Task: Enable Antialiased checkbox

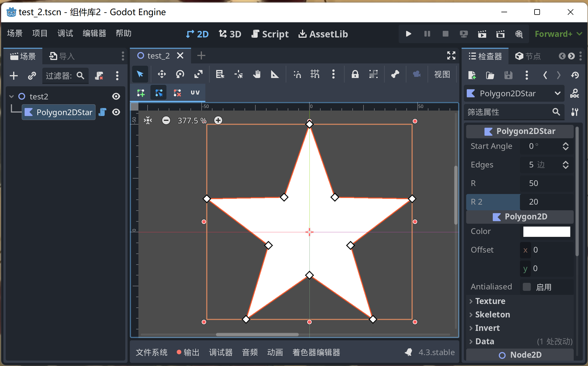Action: point(527,287)
